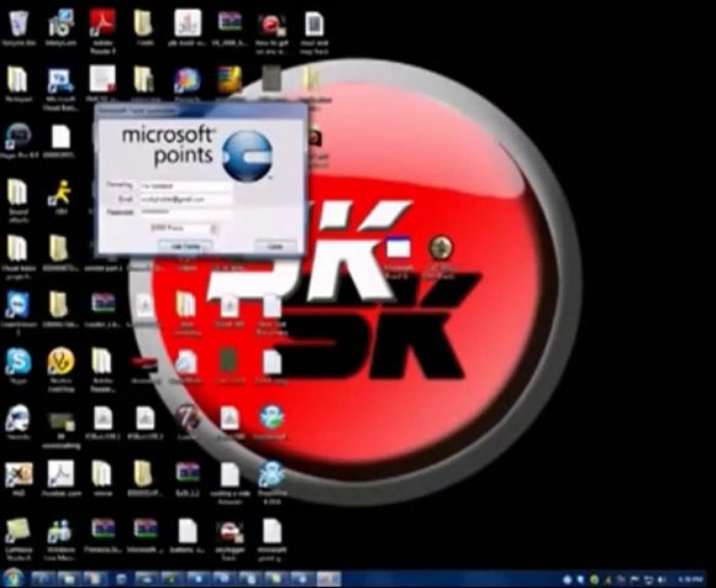Click the Email input field

coord(186,200)
